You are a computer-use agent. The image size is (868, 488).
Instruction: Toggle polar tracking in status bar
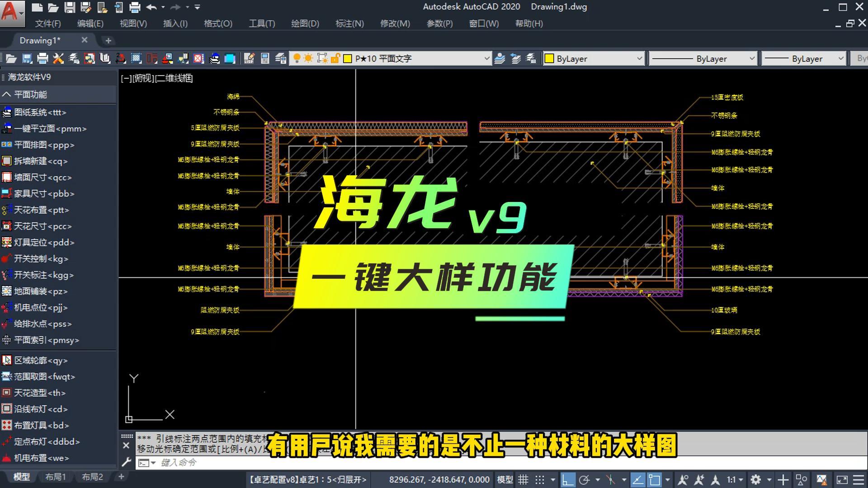(x=585, y=480)
